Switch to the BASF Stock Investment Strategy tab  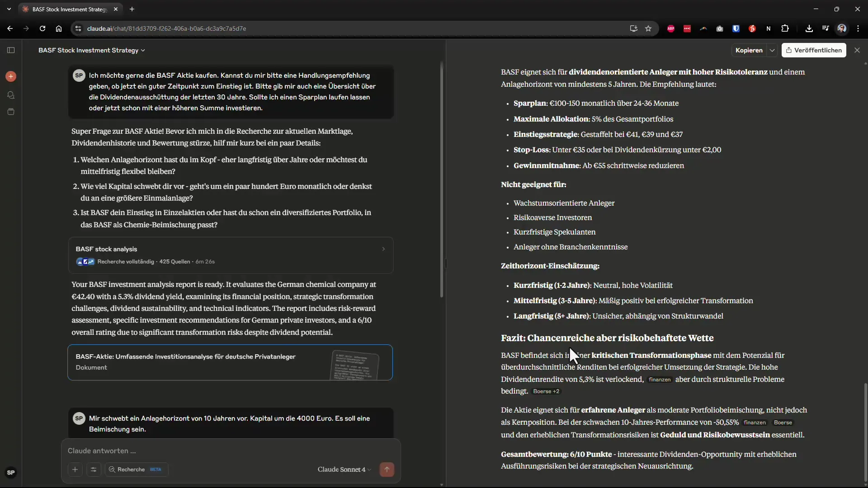pyautogui.click(x=69, y=9)
